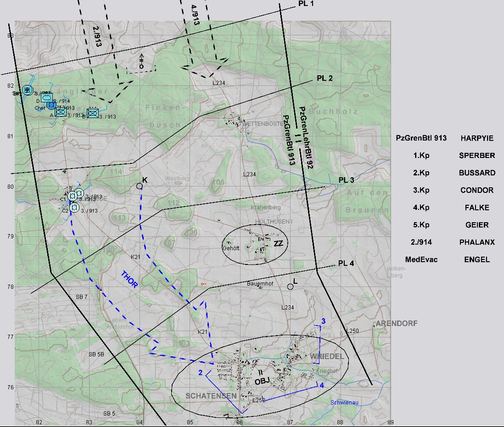The width and height of the screenshot is (504, 427).
Task: Select the blue THOR route label
Action: pos(129,279)
